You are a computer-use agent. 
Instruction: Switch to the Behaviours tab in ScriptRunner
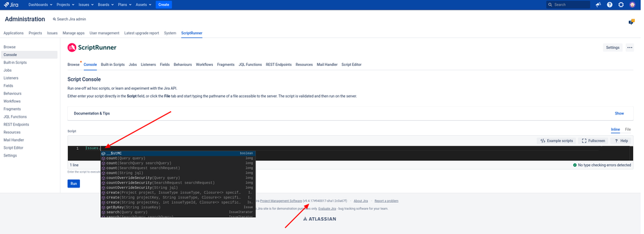point(183,65)
